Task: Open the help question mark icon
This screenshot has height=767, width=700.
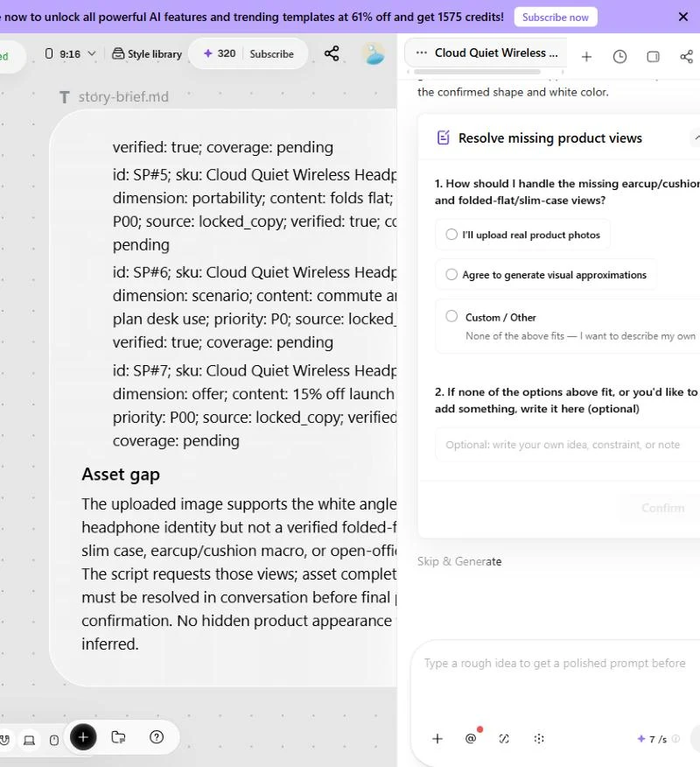Action: tap(157, 737)
